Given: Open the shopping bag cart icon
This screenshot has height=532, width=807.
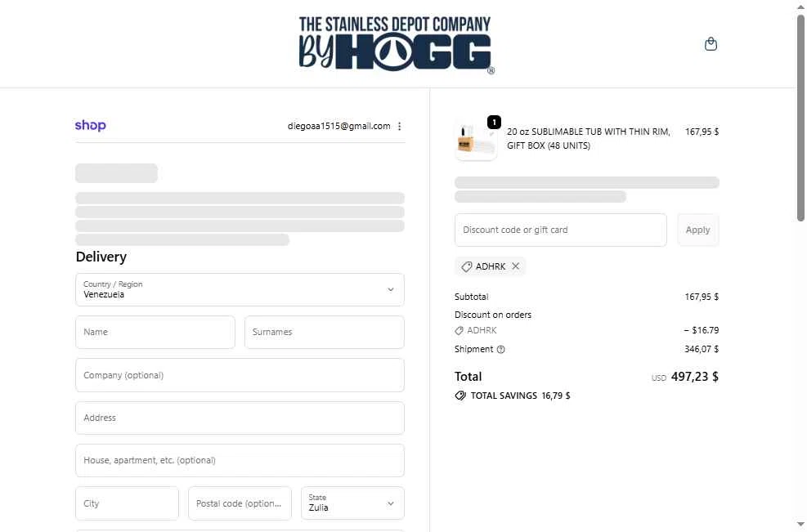Looking at the screenshot, I should point(711,44).
